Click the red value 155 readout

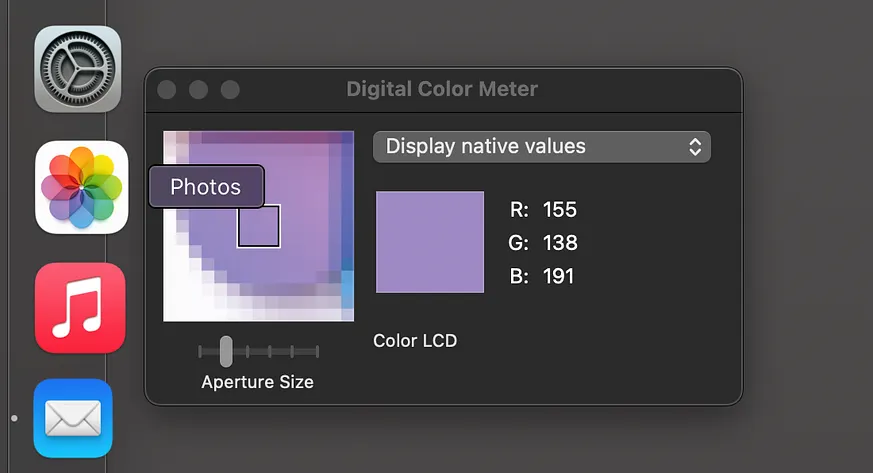(x=560, y=210)
